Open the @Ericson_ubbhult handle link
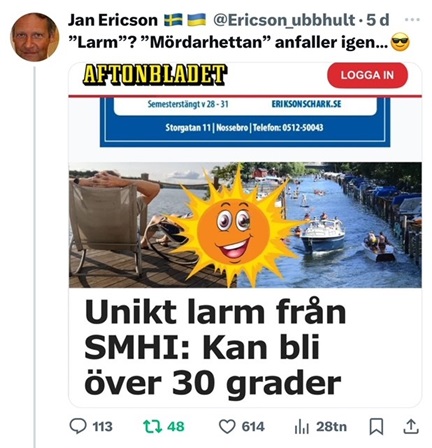Viewport: 432px width, 448px height. point(284,20)
